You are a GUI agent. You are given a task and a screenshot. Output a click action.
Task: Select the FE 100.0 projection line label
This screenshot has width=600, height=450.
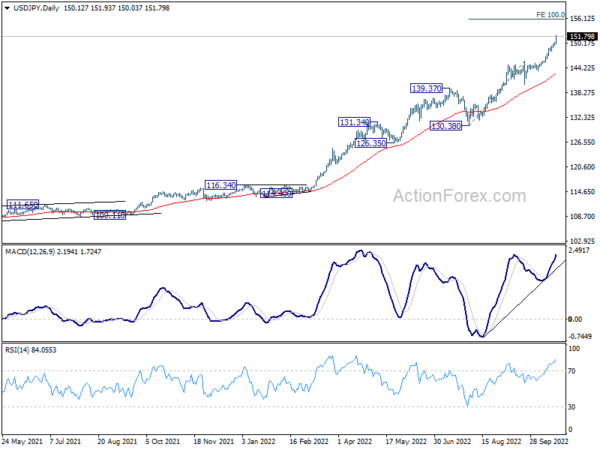pos(550,15)
